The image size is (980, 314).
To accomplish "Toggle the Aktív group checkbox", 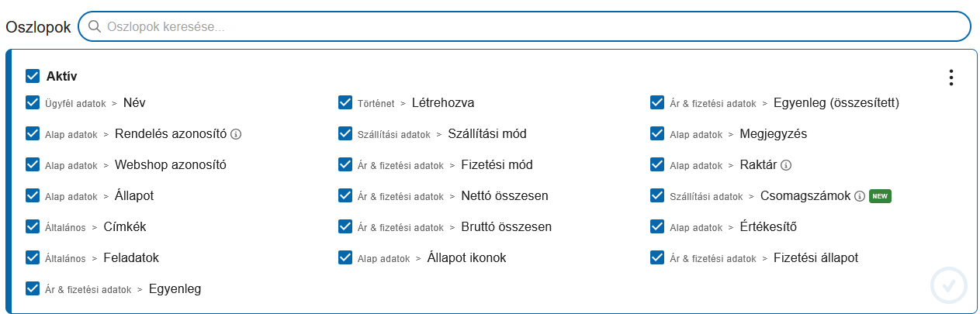I will (x=33, y=76).
